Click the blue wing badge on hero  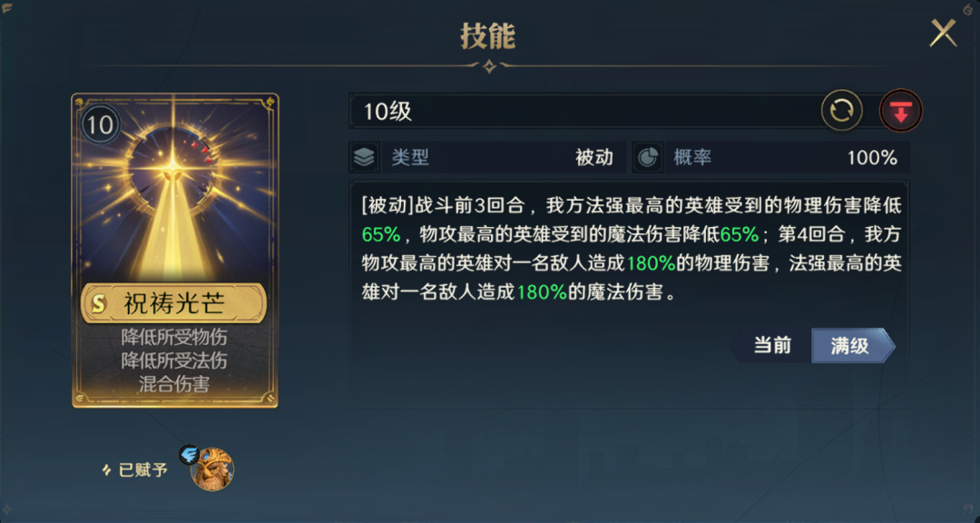189,454
